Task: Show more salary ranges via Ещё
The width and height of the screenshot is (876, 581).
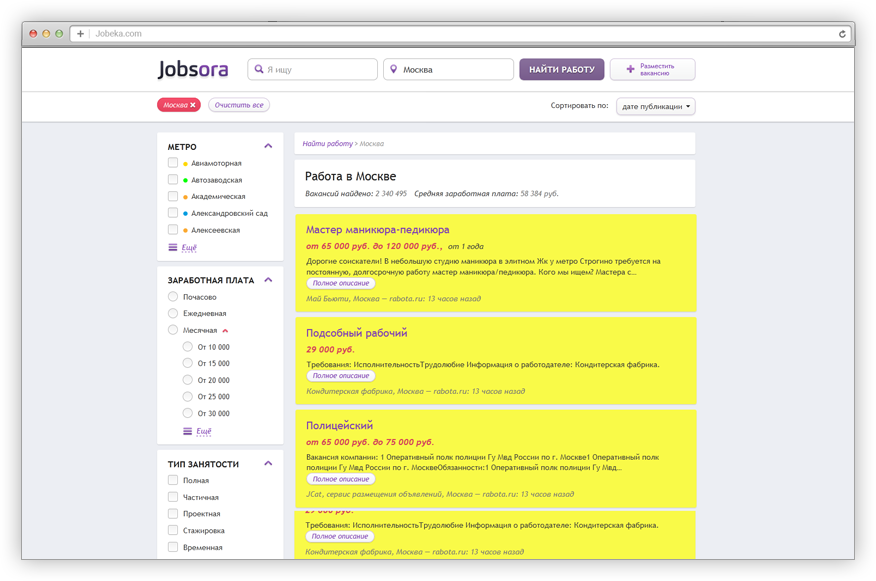Action: point(204,431)
